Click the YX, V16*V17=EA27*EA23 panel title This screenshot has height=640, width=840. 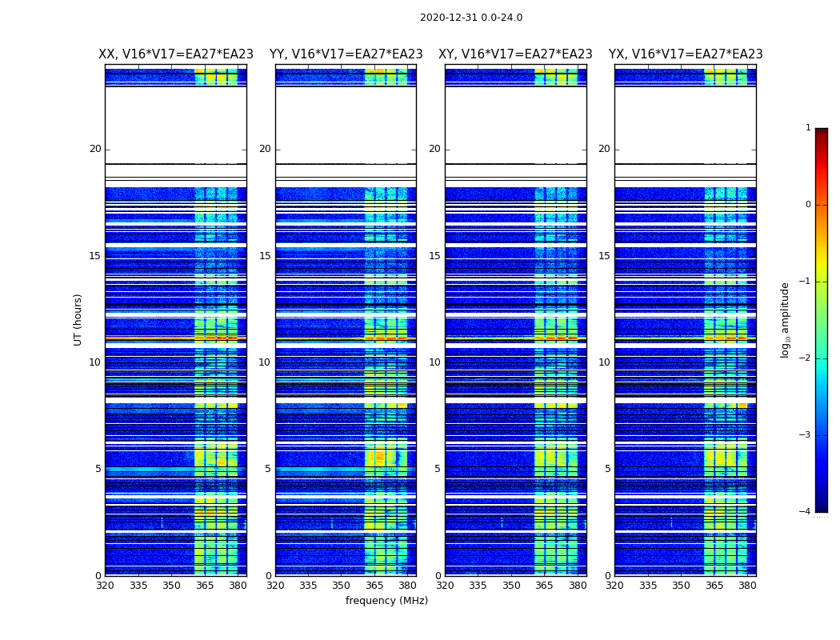click(686, 54)
